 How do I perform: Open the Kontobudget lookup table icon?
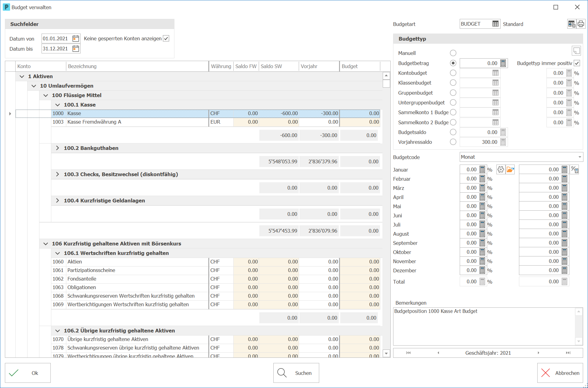[495, 73]
